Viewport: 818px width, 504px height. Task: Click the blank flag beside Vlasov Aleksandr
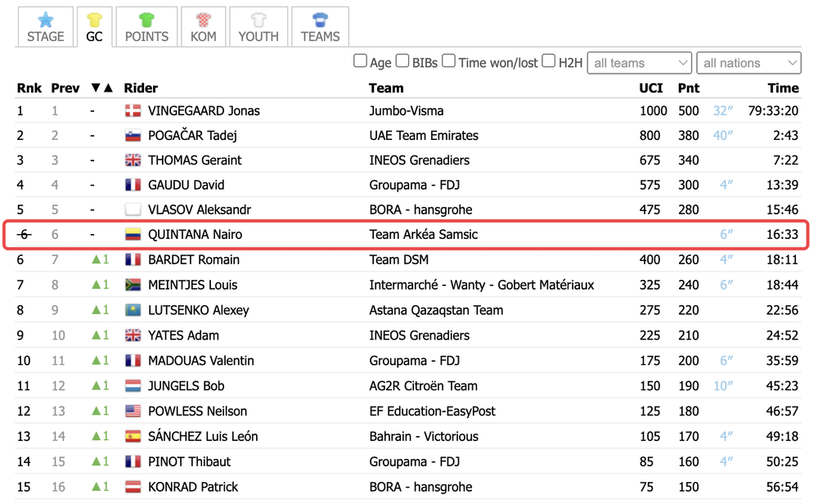(x=133, y=209)
